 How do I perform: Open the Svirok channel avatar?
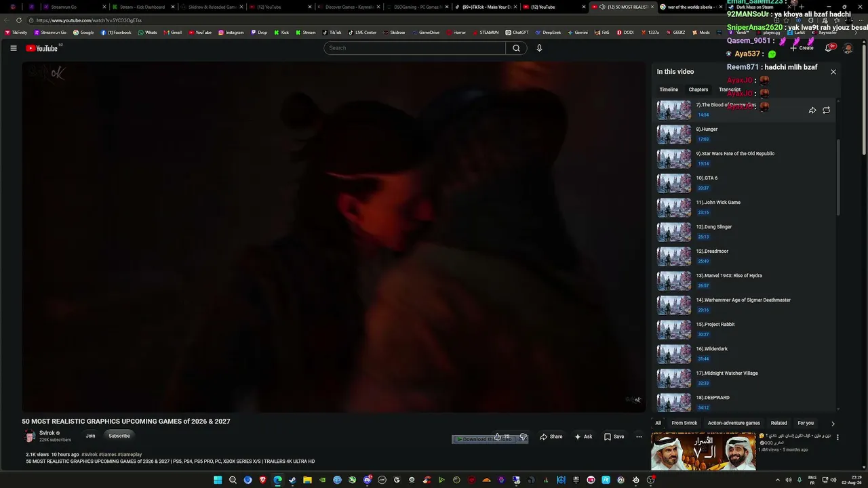(30, 436)
